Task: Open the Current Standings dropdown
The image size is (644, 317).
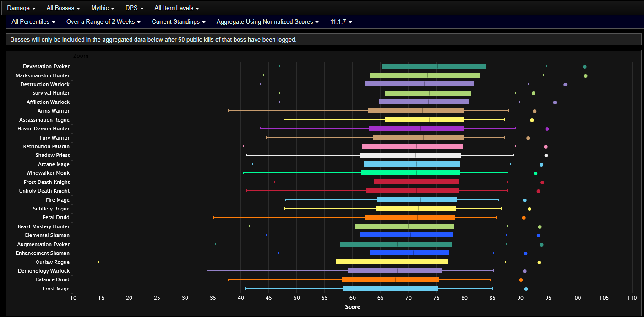Action: (179, 21)
